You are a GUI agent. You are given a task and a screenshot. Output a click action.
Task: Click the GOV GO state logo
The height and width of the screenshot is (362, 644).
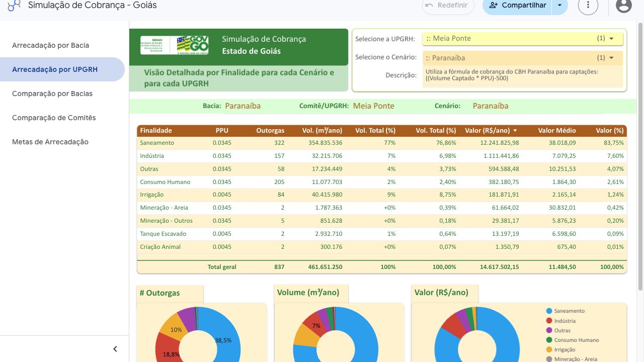click(192, 45)
